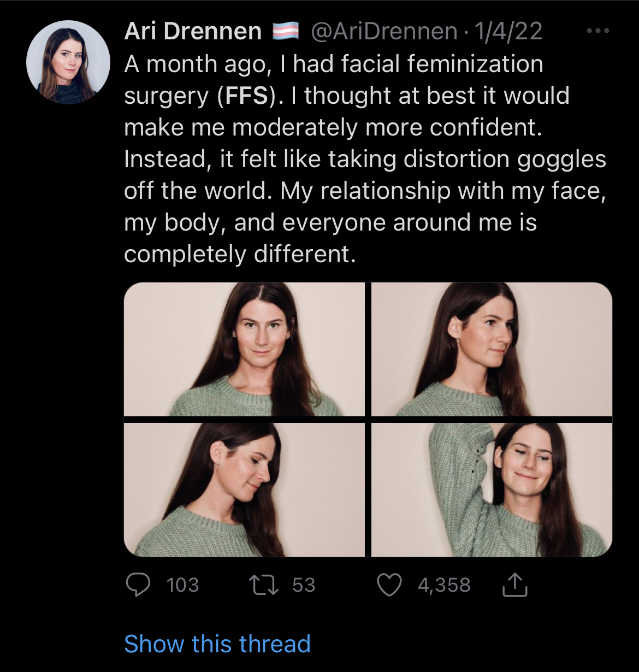Open the tweet author's profile picture
The width and height of the screenshot is (639, 672).
68,62
